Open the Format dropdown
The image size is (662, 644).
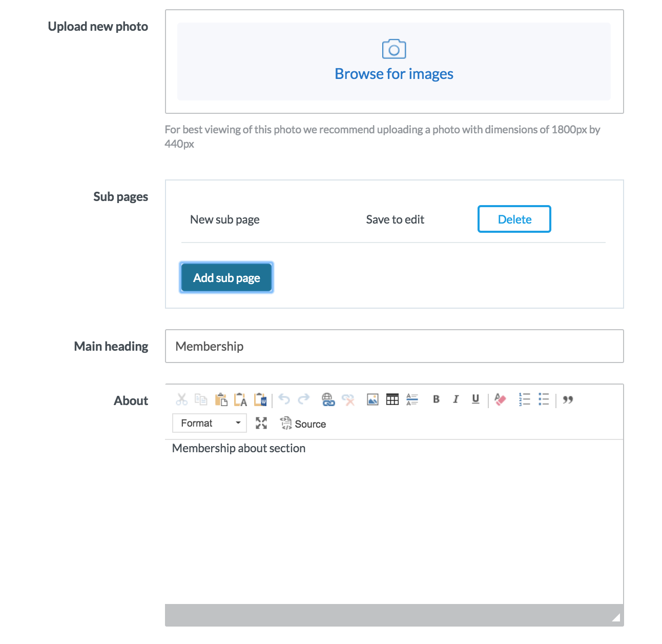(x=210, y=423)
